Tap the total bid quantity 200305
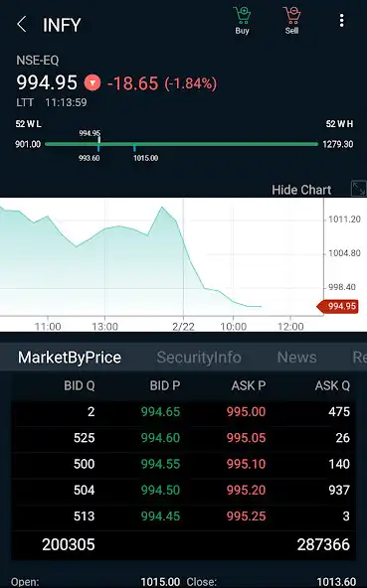The width and height of the screenshot is (367, 588). [x=69, y=544]
